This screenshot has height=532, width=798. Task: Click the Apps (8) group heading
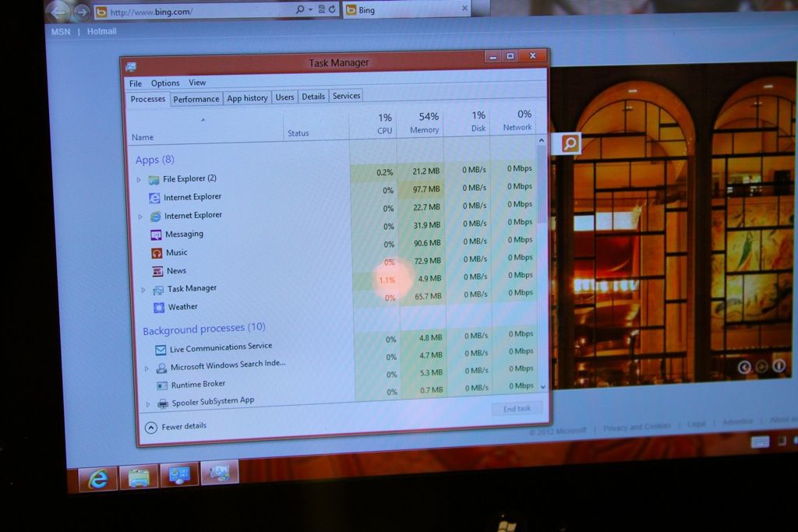click(155, 160)
